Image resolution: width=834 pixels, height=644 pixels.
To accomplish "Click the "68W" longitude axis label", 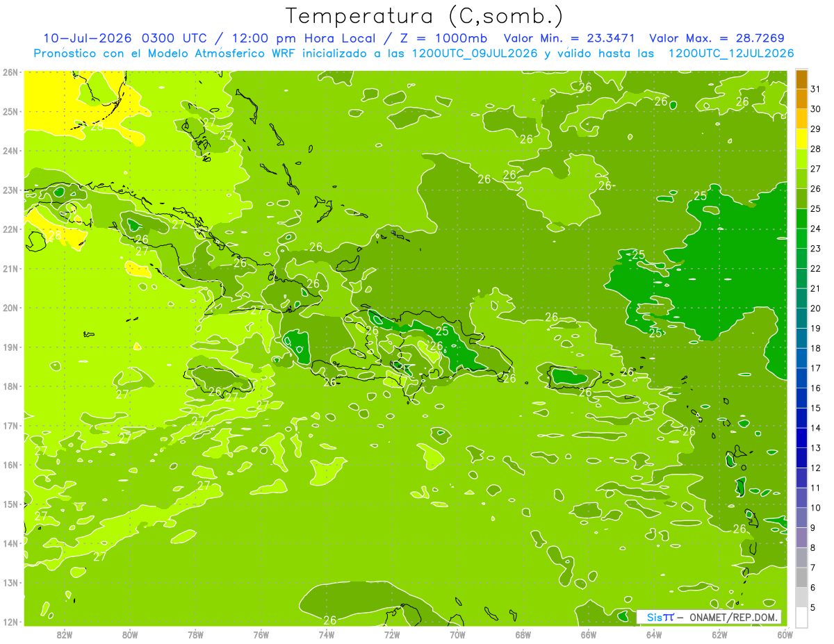I will [523, 634].
